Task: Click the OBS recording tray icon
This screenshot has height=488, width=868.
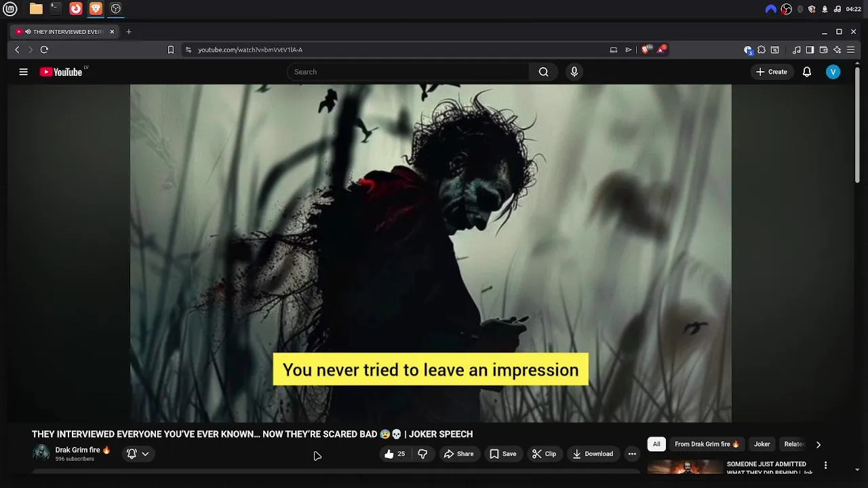Action: pyautogui.click(x=787, y=9)
